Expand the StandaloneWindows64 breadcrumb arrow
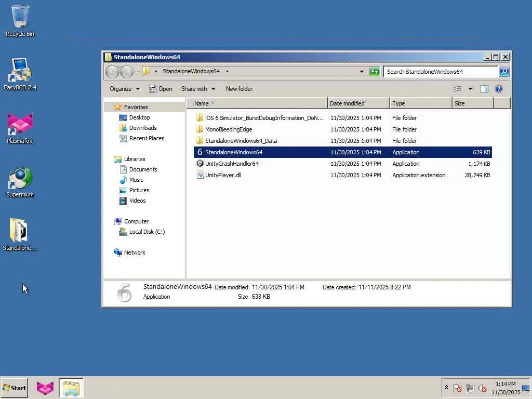532x399 pixels. (x=227, y=72)
